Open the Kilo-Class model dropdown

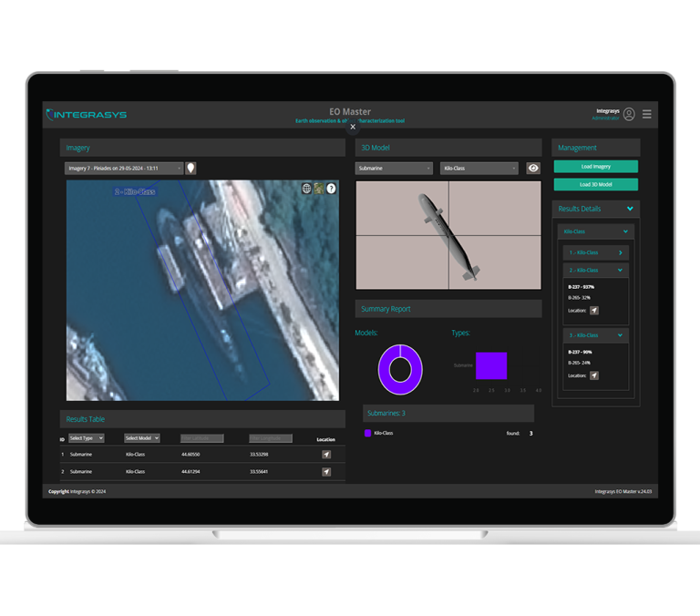(479, 168)
